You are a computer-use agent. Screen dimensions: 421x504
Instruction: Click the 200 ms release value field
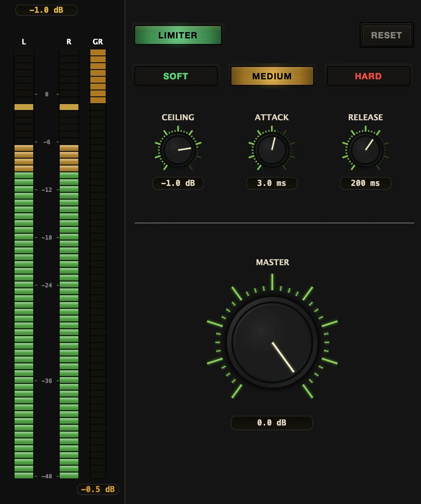click(x=366, y=183)
